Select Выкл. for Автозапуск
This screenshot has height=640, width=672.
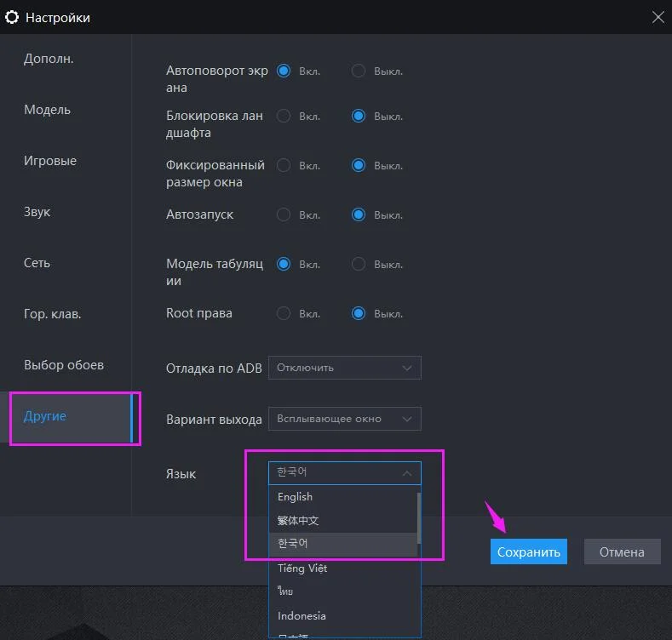pos(359,214)
